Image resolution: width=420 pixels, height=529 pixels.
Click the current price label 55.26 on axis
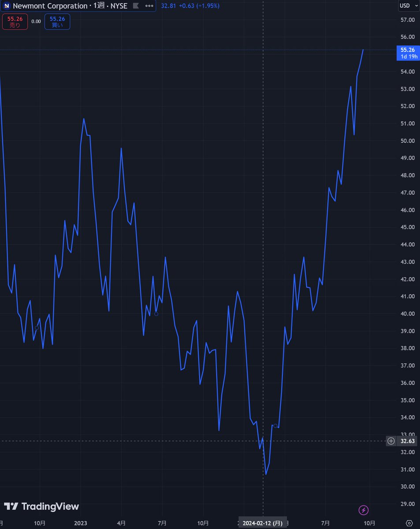click(x=408, y=50)
